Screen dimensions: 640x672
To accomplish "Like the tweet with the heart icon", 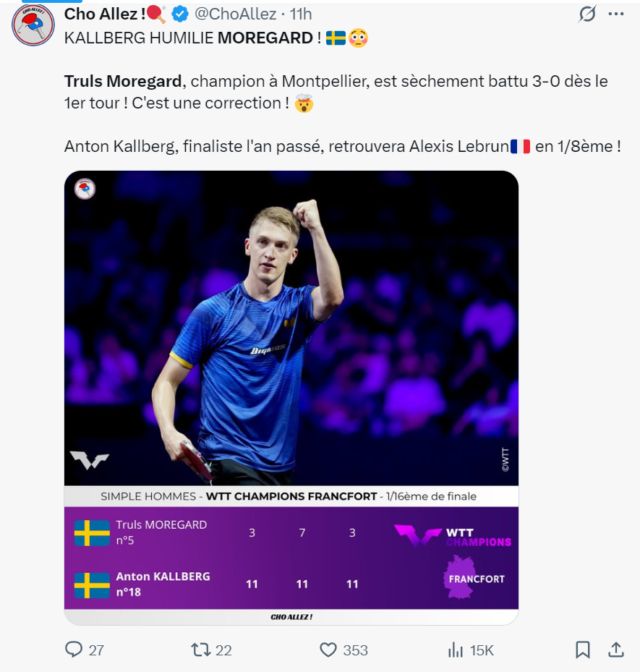I will tap(328, 650).
